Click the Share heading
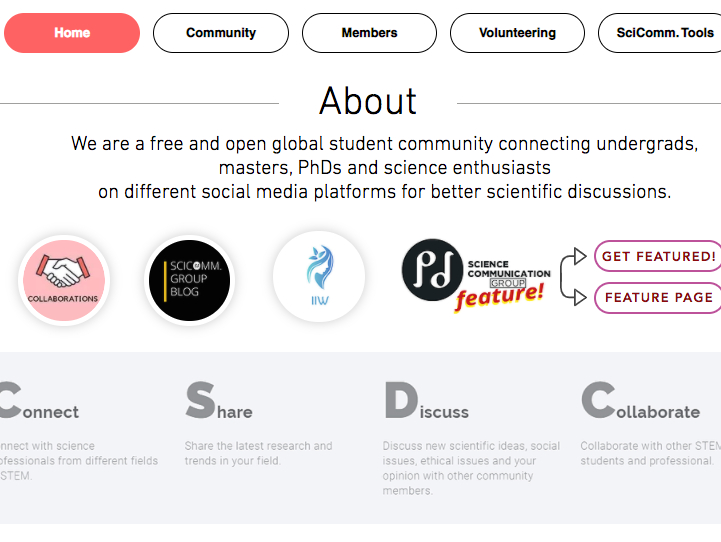Image resolution: width=721 pixels, height=542 pixels. coord(219,403)
